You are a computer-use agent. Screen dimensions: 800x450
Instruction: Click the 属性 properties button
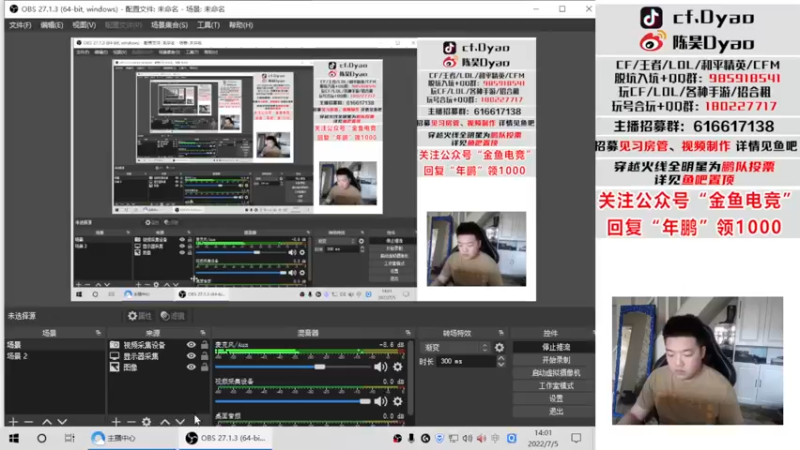[x=140, y=316]
